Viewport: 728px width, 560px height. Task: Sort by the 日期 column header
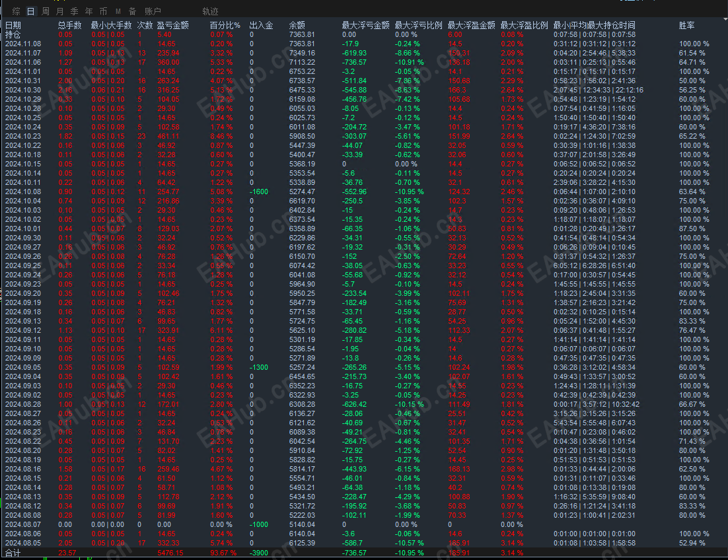click(13, 25)
